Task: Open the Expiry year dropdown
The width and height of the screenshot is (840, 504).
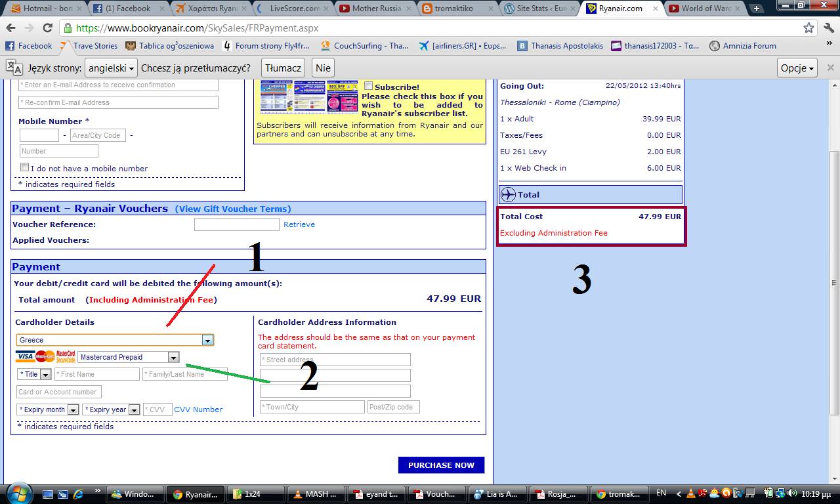Action: 111,409
